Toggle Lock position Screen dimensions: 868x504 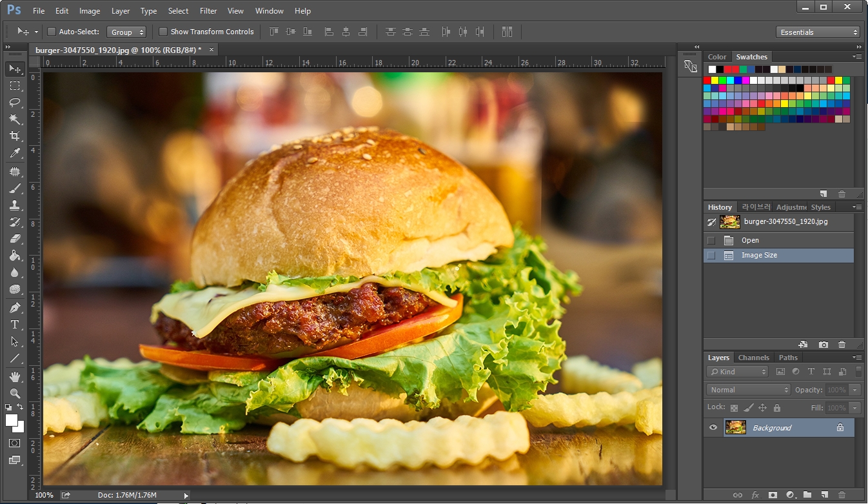[x=762, y=408]
